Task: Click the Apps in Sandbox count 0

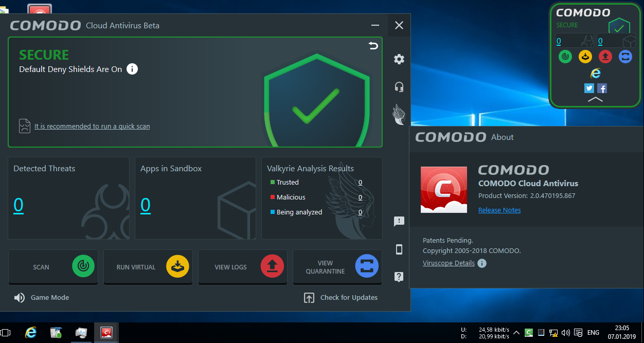Action: click(146, 205)
